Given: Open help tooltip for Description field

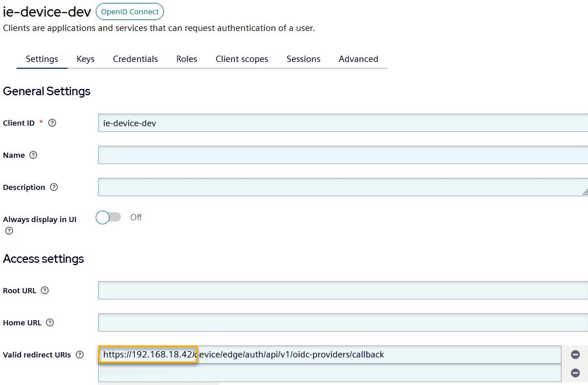Looking at the screenshot, I should tap(54, 187).
